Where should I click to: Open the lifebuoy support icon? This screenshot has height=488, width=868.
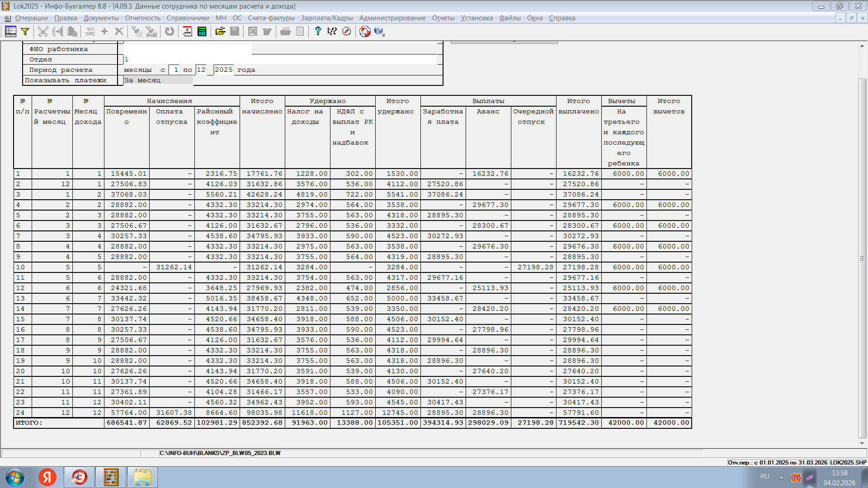point(365,31)
